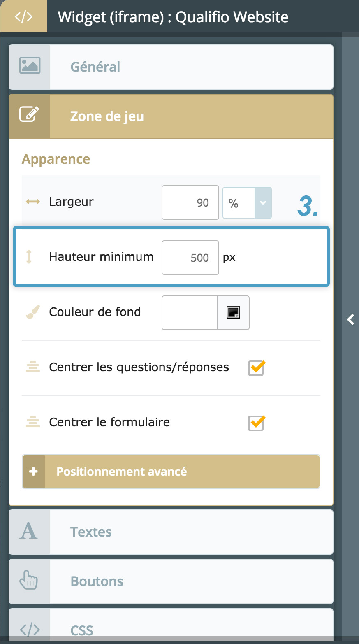Uncheck the Centrer le formulaire checkbox
Image resolution: width=359 pixels, height=644 pixels.
[256, 423]
